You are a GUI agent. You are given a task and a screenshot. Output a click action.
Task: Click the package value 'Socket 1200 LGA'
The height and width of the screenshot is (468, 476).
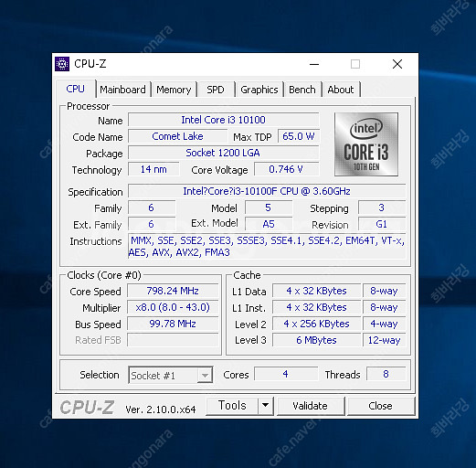[x=224, y=153]
